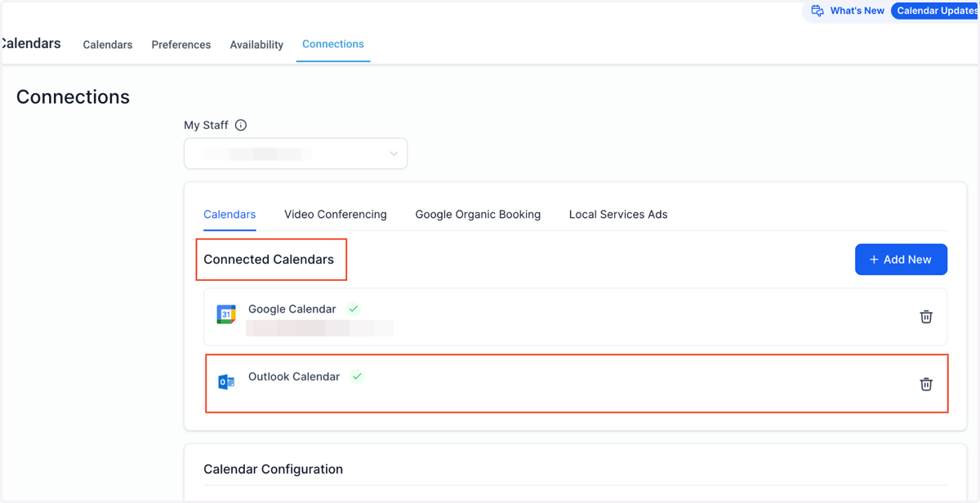Click the green check beside Outlook Calendar
Image resolution: width=980 pixels, height=503 pixels.
tap(357, 376)
